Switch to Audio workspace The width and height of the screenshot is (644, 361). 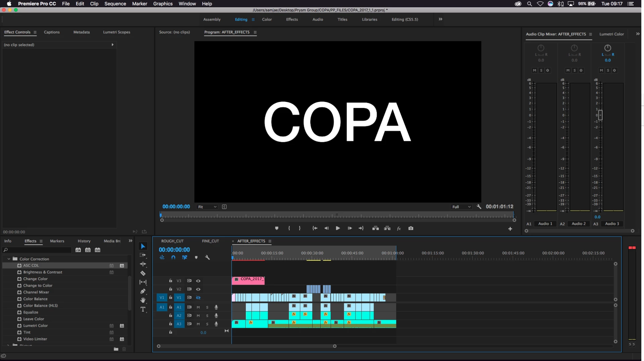(318, 19)
